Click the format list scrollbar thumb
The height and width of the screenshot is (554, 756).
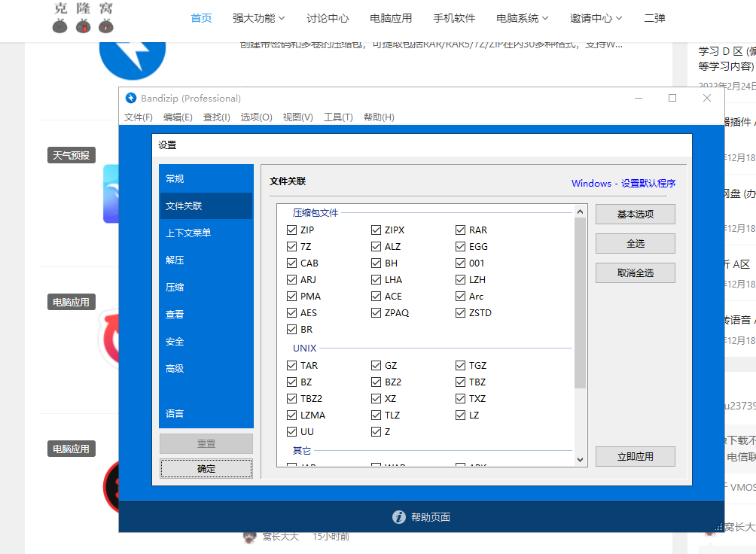coord(580,303)
